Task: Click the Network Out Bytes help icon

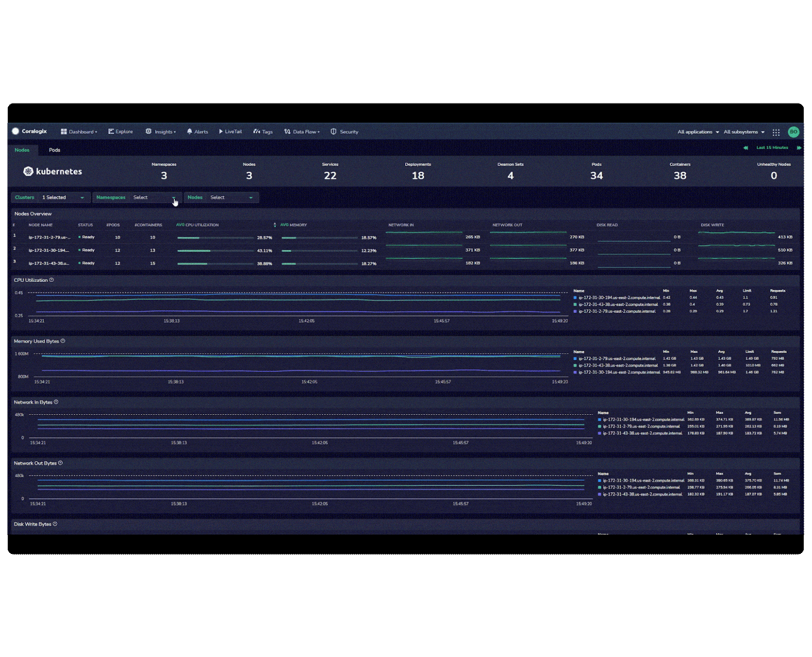Action: click(60, 463)
